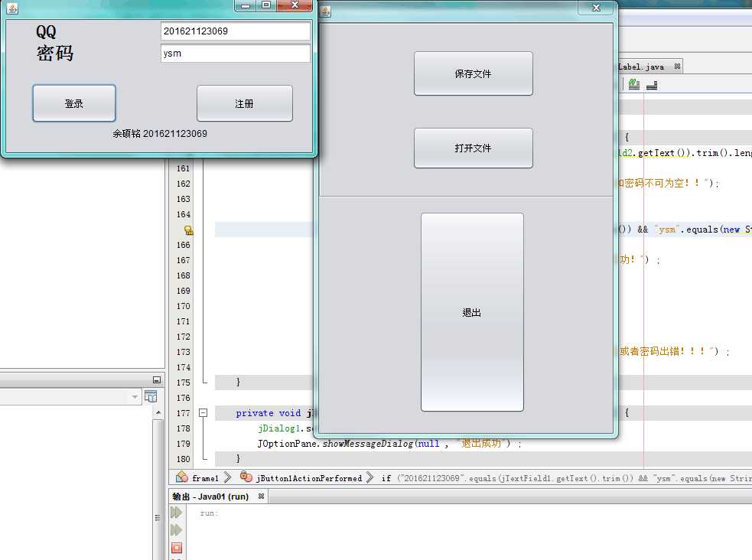Stop the running Java01 process
Screen dimensions: 752x560
click(177, 548)
